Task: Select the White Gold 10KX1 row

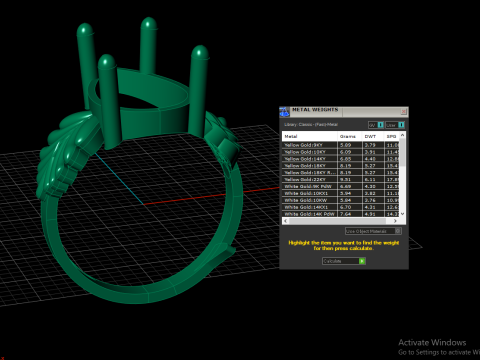Action: pyautogui.click(x=340, y=193)
